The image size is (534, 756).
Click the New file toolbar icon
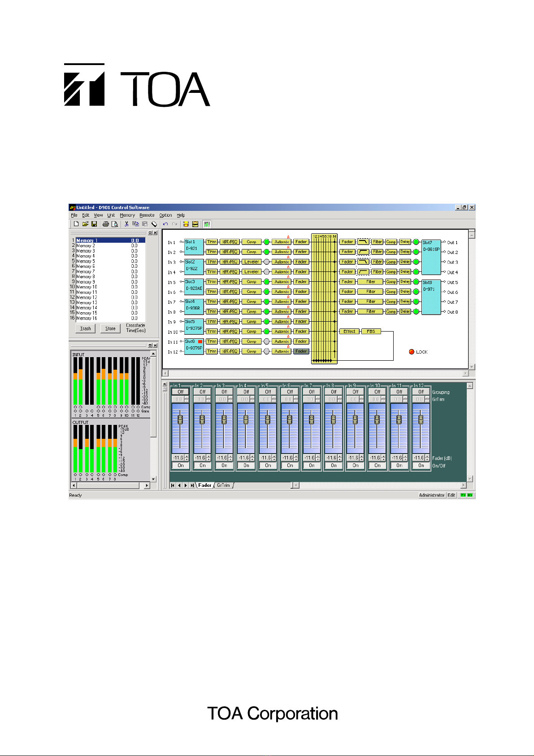click(x=76, y=224)
